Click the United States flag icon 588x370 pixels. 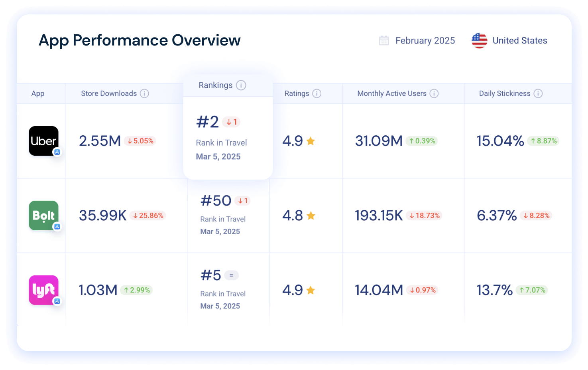click(479, 40)
